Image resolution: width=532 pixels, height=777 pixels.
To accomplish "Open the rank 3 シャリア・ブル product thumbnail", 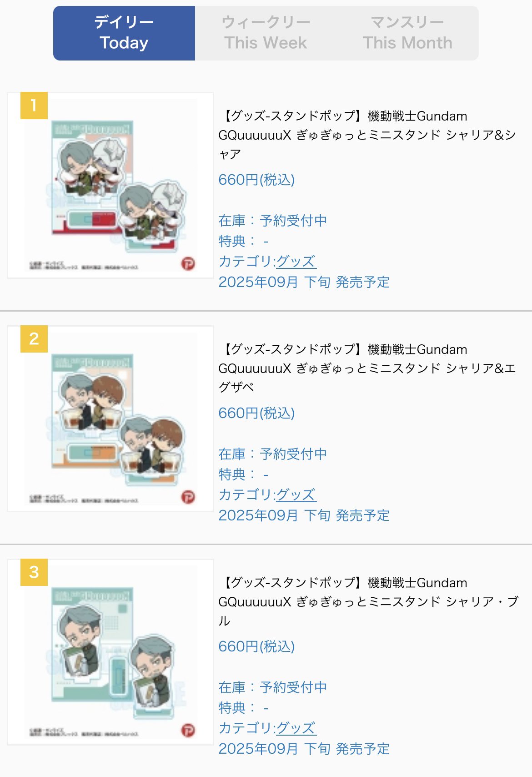I will pyautogui.click(x=110, y=652).
